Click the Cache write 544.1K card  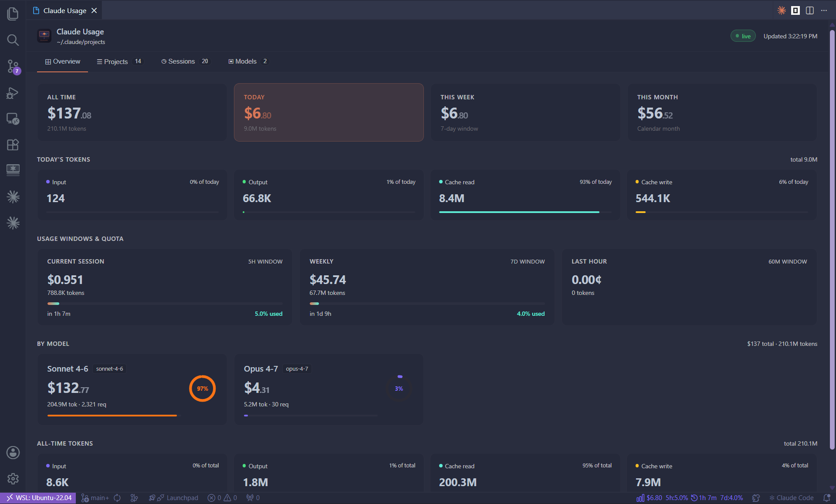722,194
